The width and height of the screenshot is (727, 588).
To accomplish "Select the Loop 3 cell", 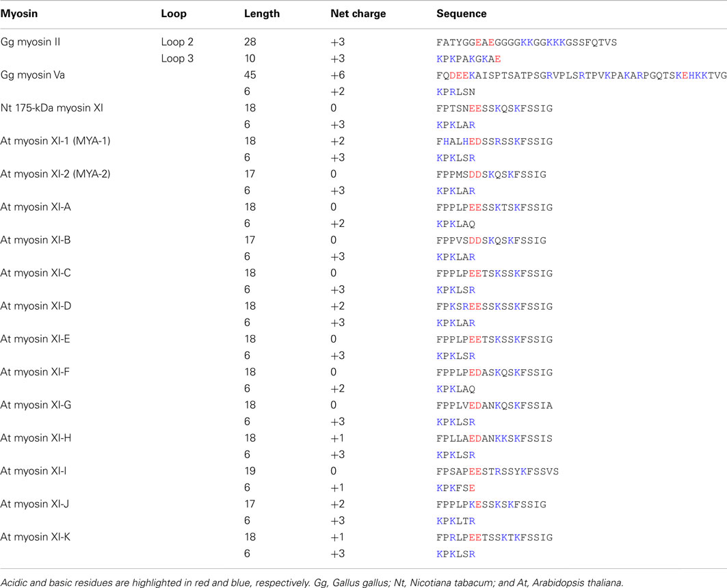I will [177, 59].
